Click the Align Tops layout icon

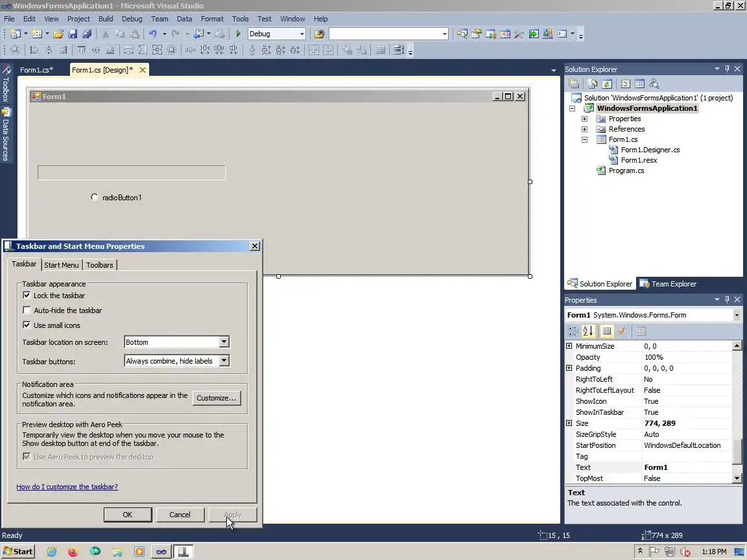(82, 49)
